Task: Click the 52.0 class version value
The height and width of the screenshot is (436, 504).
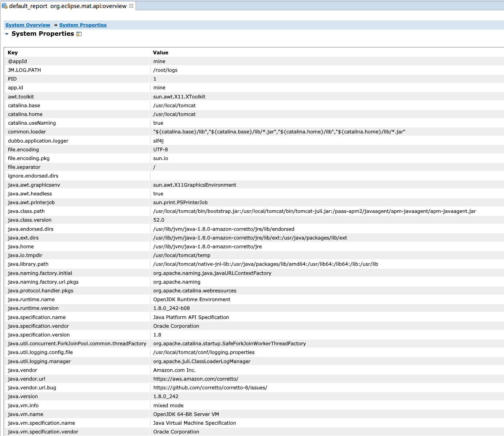Action: (159, 220)
